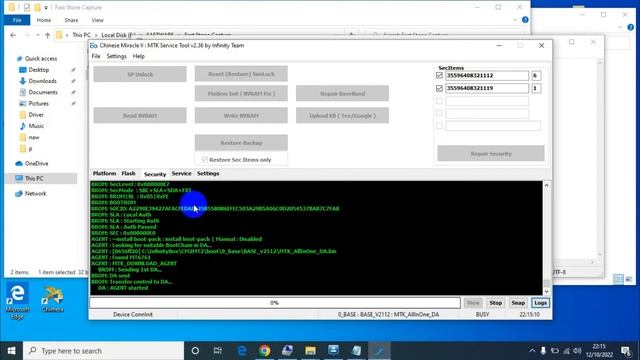Open Task View on taskbar
The height and width of the screenshot is (360, 640).
click(218, 351)
